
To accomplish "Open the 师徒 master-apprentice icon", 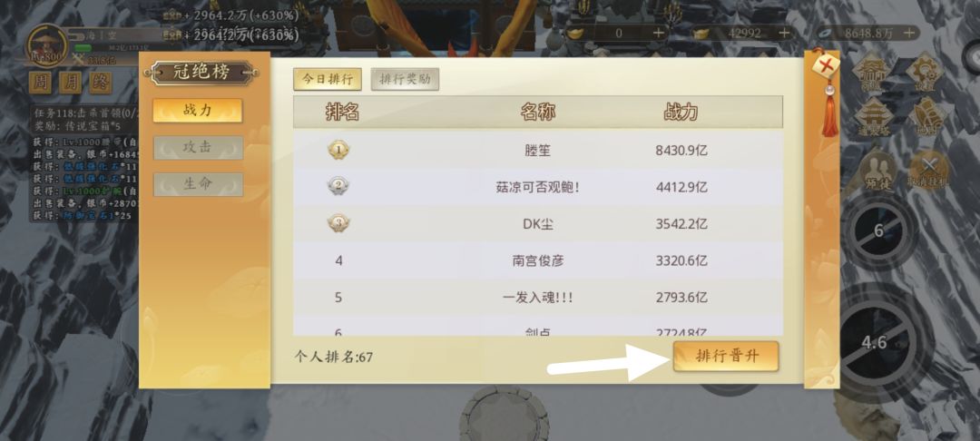I will click(x=877, y=170).
